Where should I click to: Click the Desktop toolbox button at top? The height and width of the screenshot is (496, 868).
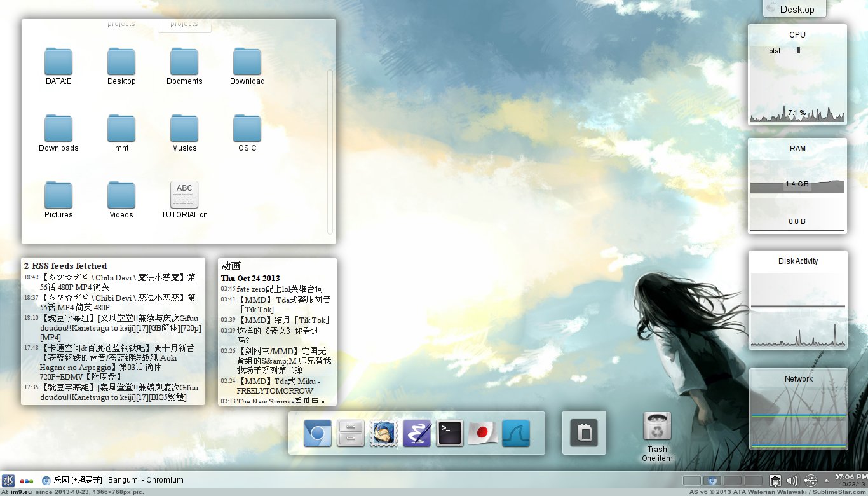point(794,9)
